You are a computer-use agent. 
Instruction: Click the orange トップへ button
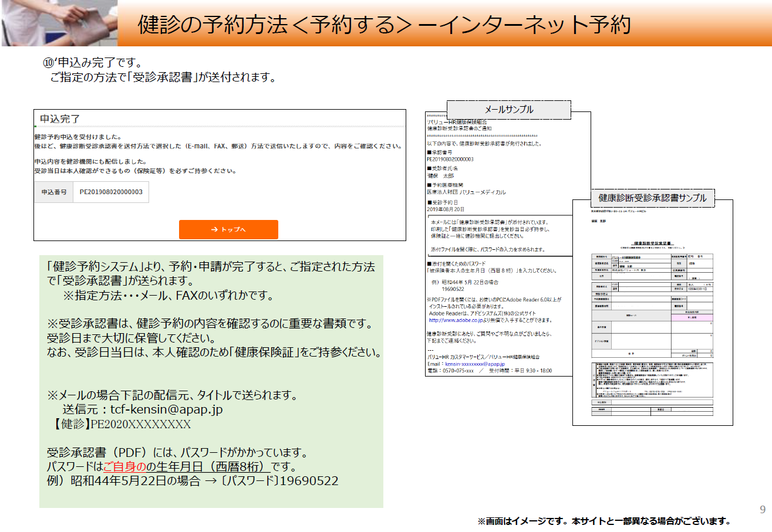click(x=228, y=229)
